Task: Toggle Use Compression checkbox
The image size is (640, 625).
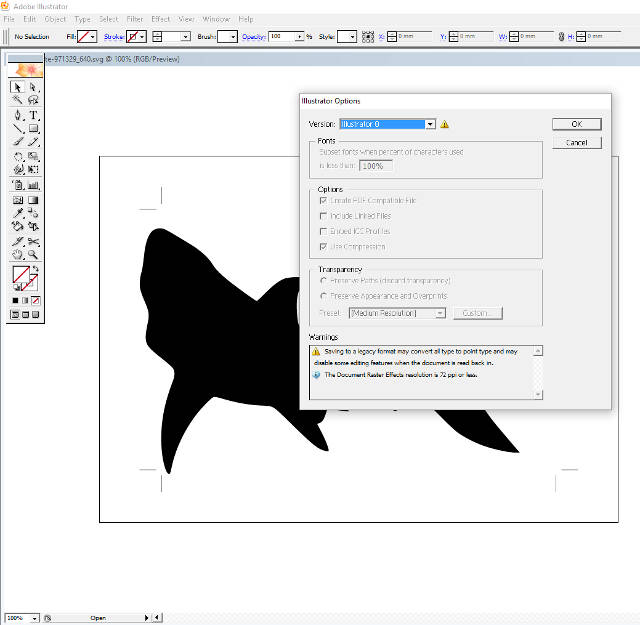Action: click(323, 247)
